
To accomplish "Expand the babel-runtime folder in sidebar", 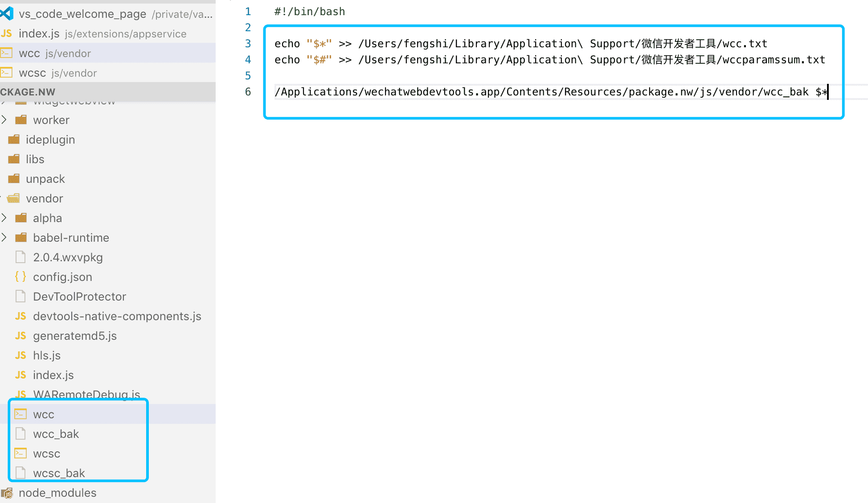I will 5,237.
